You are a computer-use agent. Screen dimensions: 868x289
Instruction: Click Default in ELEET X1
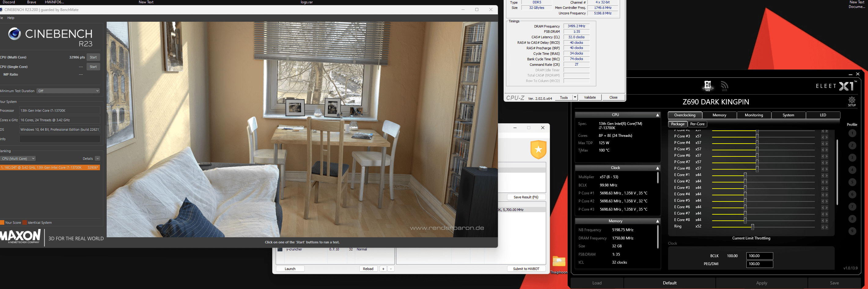point(670,283)
